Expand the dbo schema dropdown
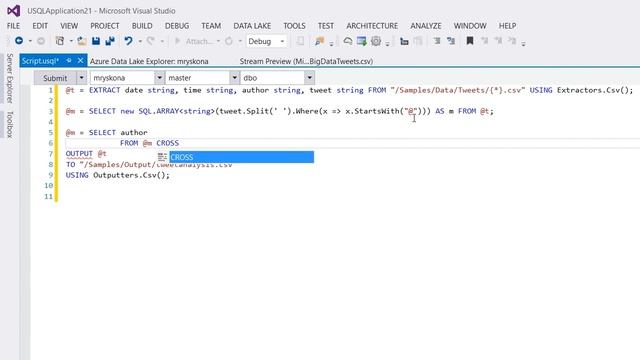Image resolution: width=640 pixels, height=360 pixels. point(309,78)
